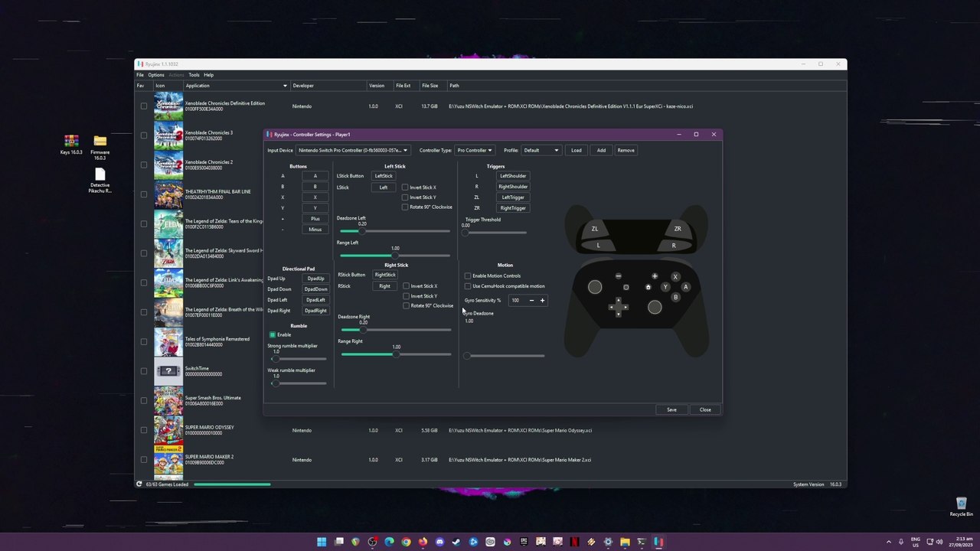
Task: Click the ZR trigger on controller diagram
Action: [677, 229]
